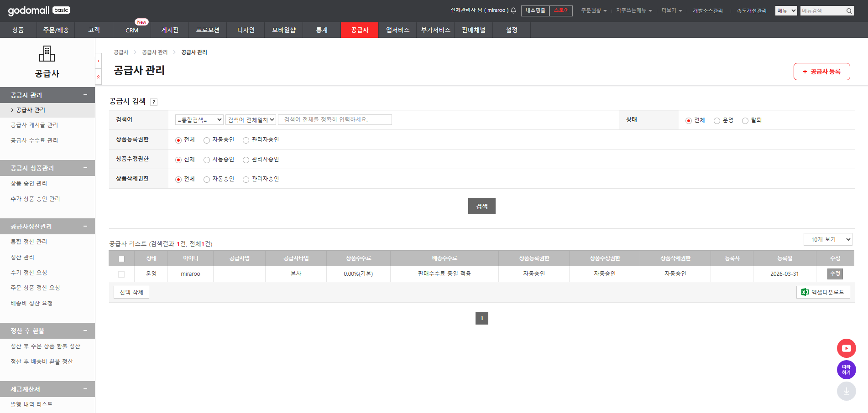Open the 주문/배송 top menu
The image size is (868, 413).
56,30
